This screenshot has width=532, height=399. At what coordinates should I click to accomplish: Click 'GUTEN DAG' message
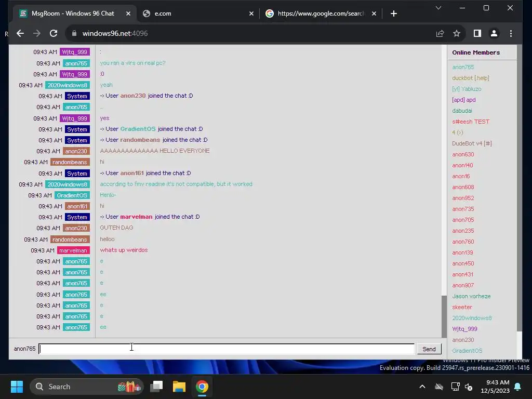click(x=116, y=228)
